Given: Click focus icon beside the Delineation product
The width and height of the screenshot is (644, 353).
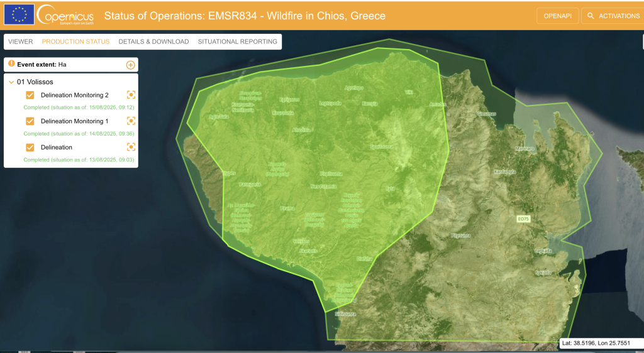Looking at the screenshot, I should click(x=131, y=147).
